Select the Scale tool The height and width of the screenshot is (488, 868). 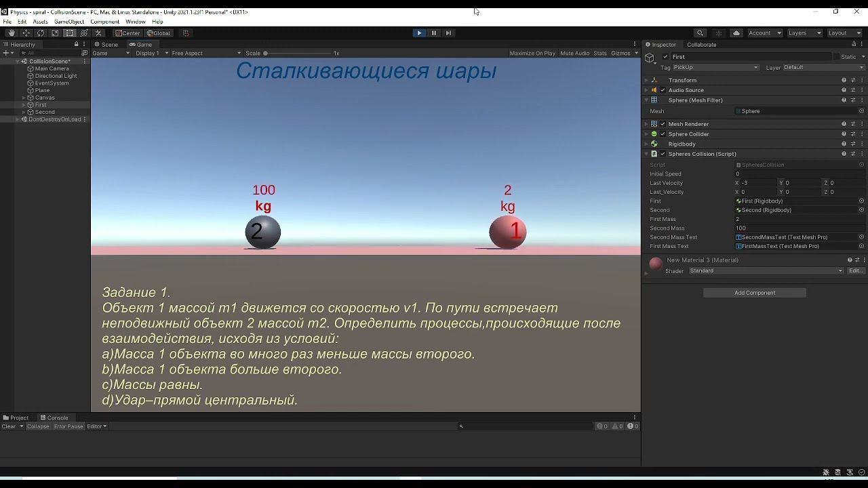pos(55,33)
